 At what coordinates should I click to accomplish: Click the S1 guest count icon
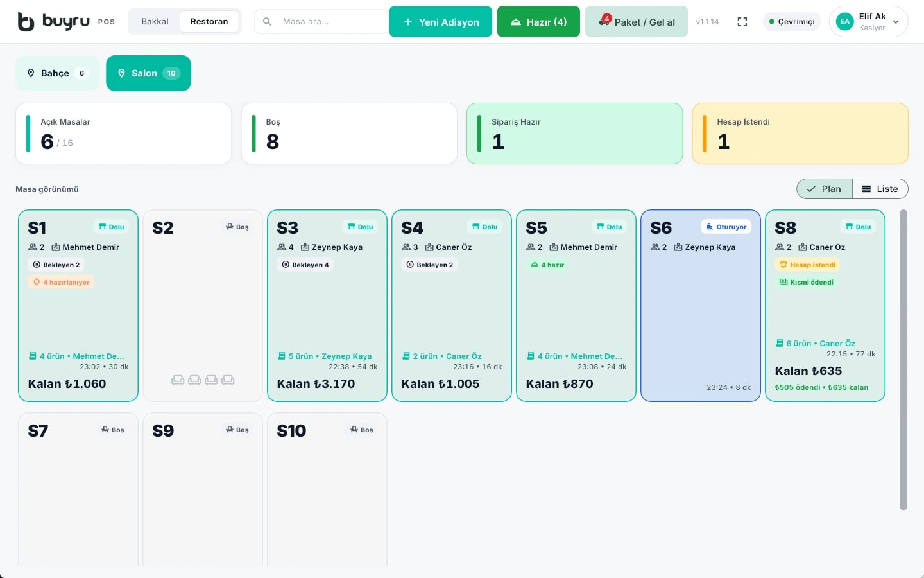click(x=33, y=247)
